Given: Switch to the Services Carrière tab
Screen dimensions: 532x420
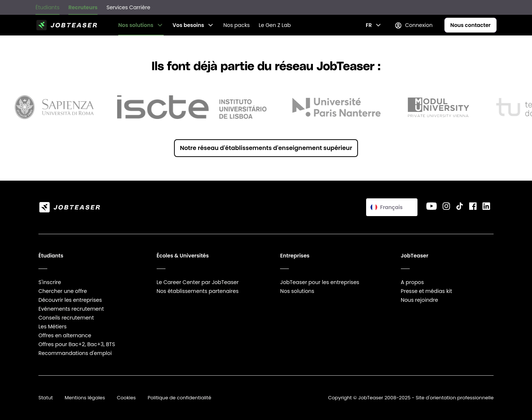Looking at the screenshot, I should coord(128,7).
